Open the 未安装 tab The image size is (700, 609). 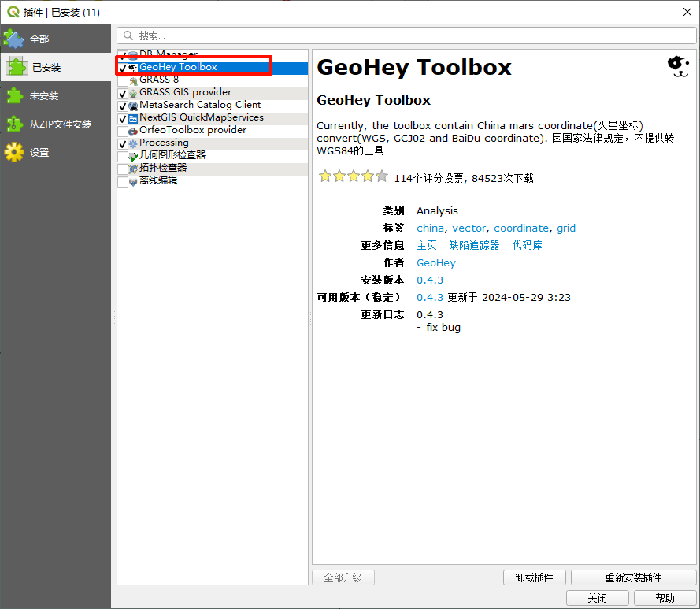tap(56, 95)
